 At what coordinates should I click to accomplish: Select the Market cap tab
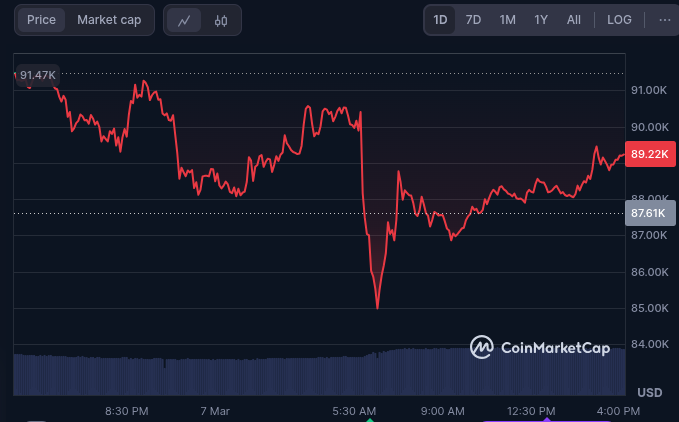pyautogui.click(x=109, y=19)
